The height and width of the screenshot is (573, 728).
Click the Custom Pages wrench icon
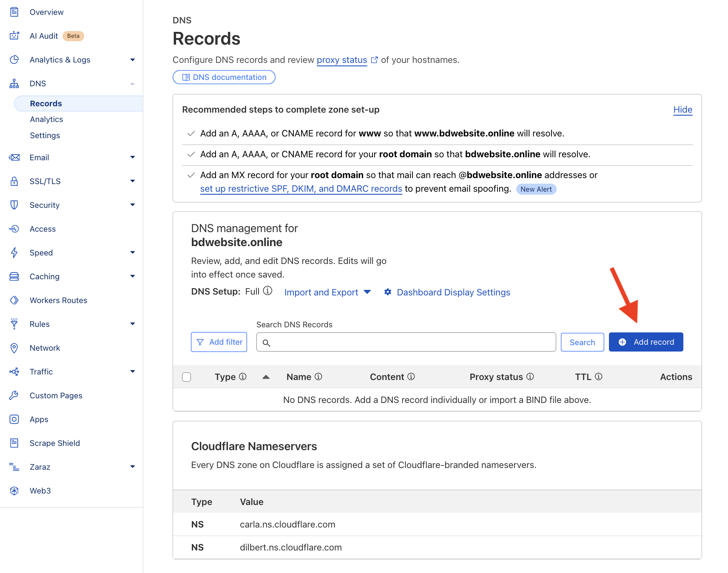pyautogui.click(x=14, y=395)
